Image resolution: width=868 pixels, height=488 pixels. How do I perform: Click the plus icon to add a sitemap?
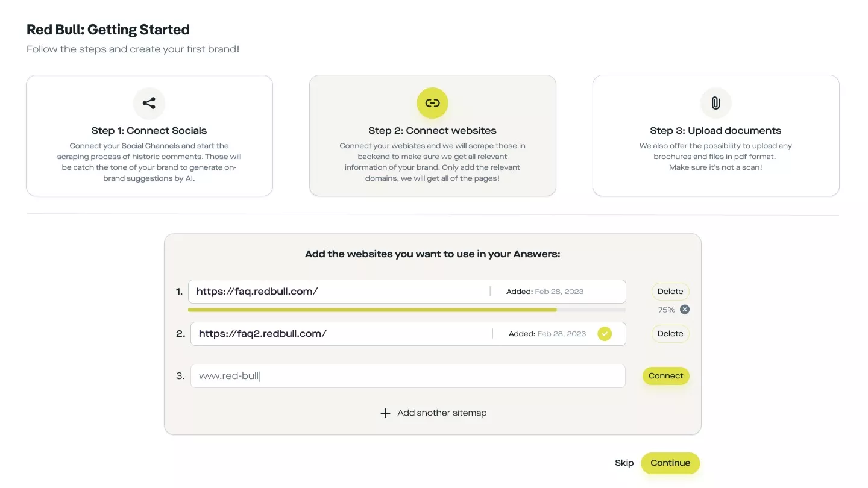coord(385,413)
